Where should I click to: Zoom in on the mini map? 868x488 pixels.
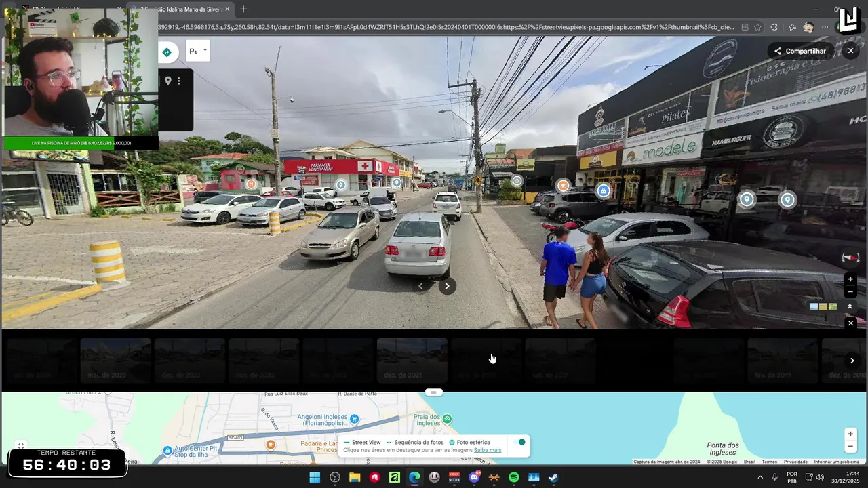coord(850,434)
